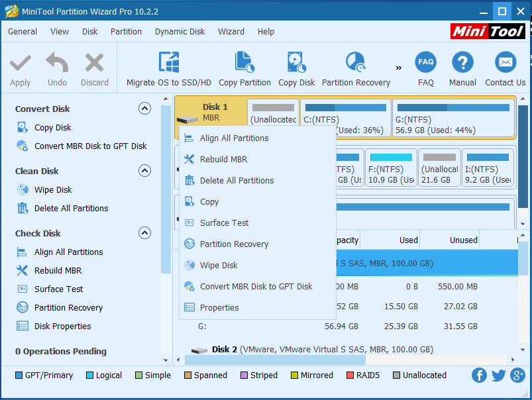
Task: Select the I:(NTFS) 9.2 GB partition block
Action: click(x=488, y=168)
